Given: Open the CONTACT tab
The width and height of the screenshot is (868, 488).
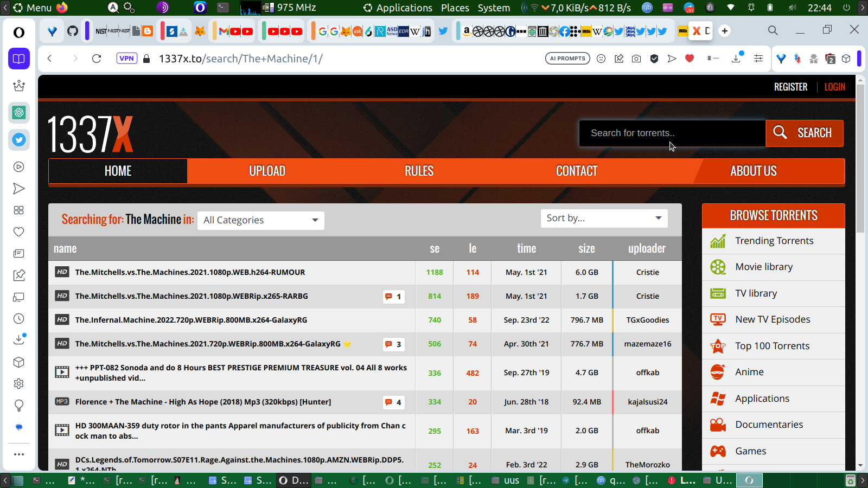Looking at the screenshot, I should (577, 171).
